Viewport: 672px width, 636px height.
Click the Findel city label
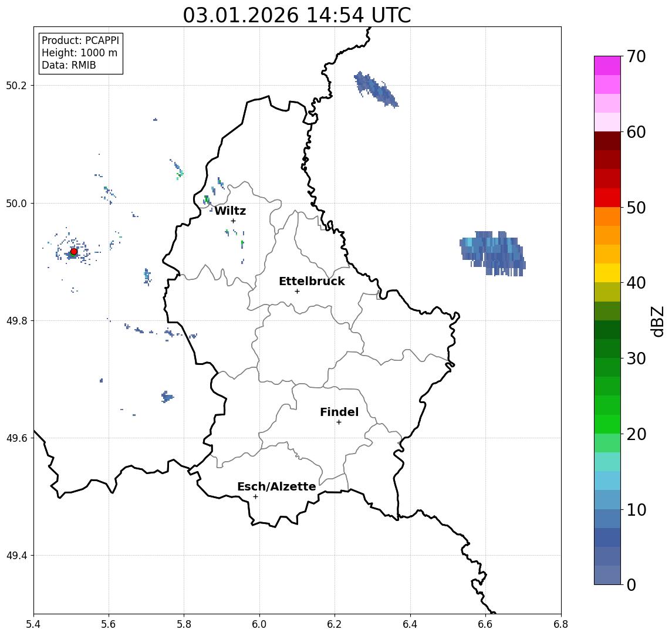click(x=339, y=412)
